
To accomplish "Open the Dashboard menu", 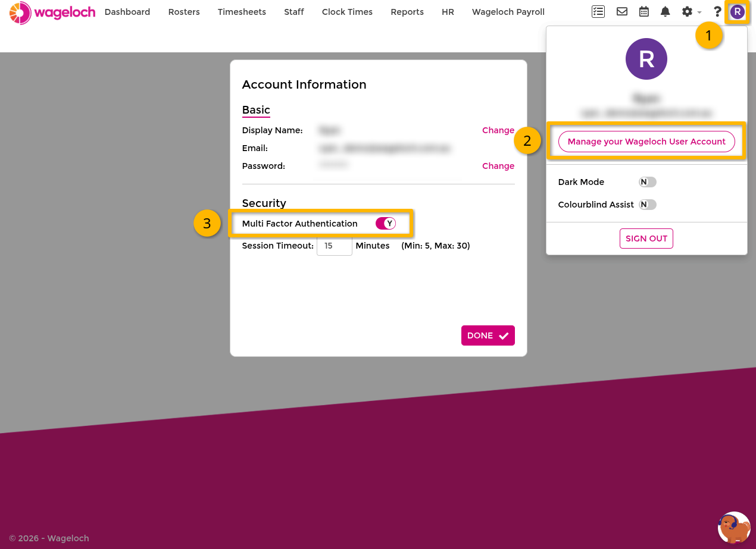I will pos(127,12).
